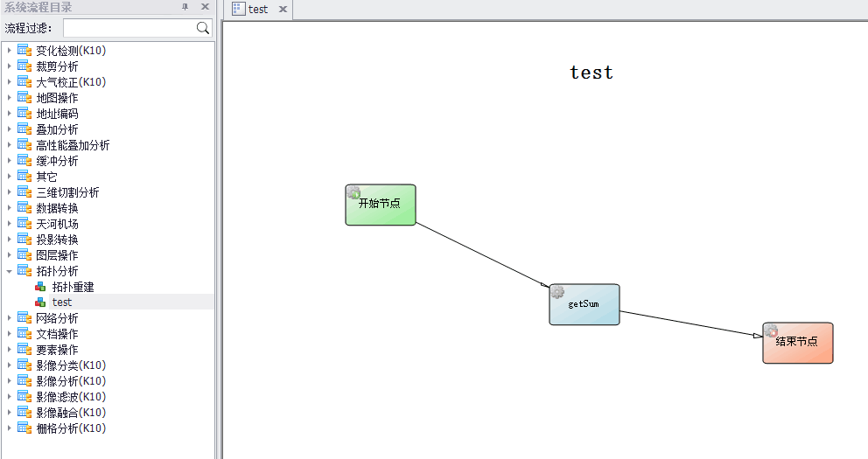Screen dimensions: 868x459
Task: Select the 数据转换 category item
Action: [x=57, y=208]
